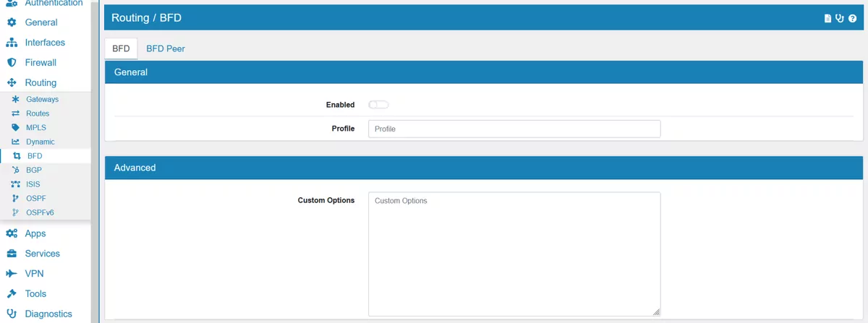Click the Tools hammer icon

click(12, 294)
